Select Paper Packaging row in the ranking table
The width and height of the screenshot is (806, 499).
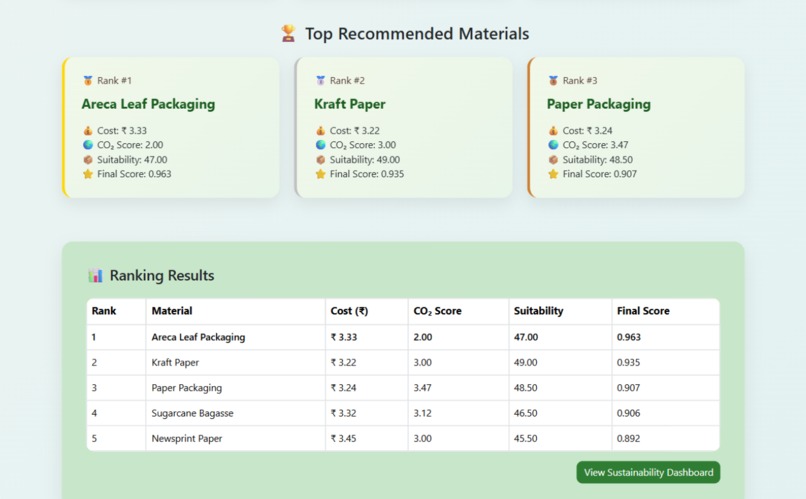point(403,387)
